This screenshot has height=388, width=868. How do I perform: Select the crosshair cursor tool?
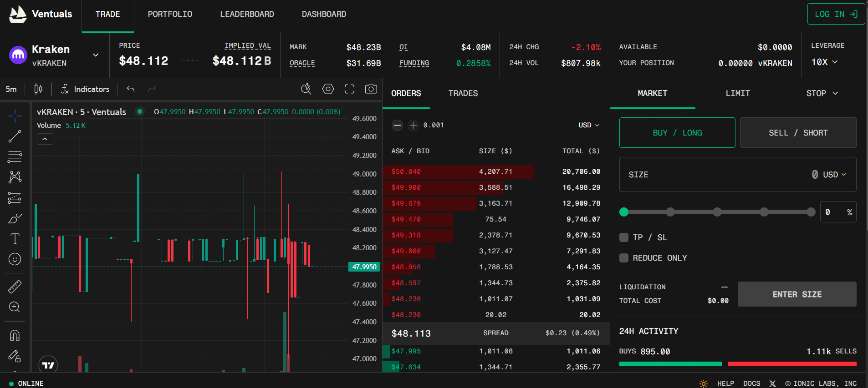pos(15,116)
